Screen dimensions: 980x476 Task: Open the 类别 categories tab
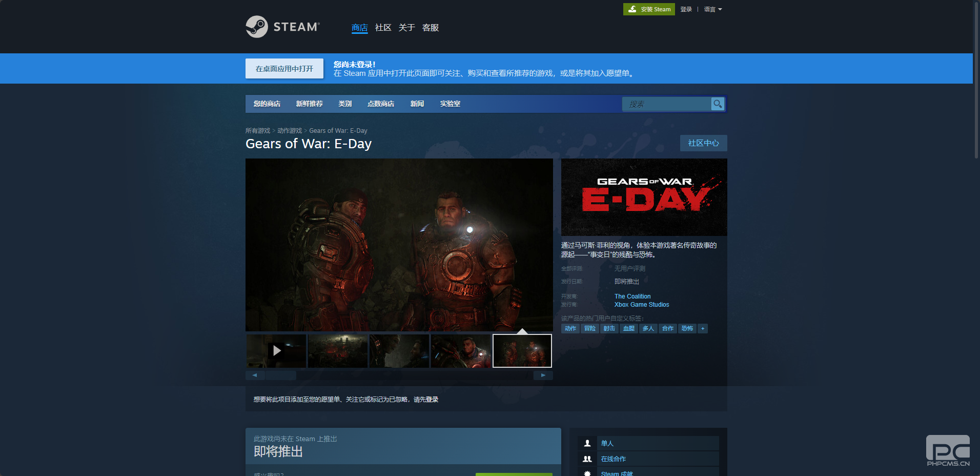point(345,104)
